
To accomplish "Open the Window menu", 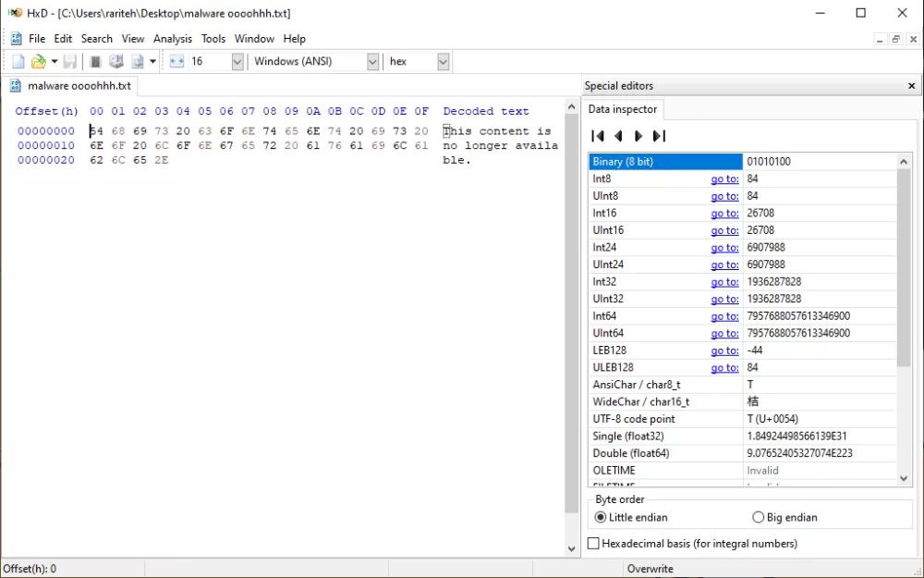I will click(254, 39).
